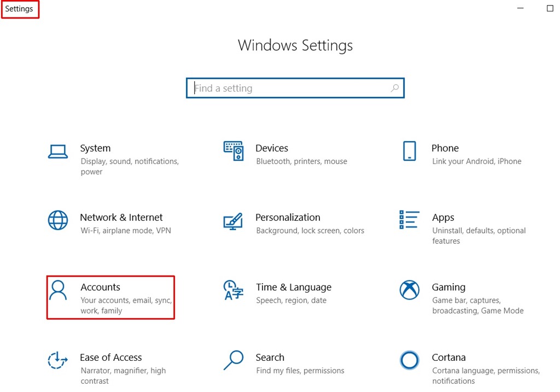Open Apps settings by its title
Screen dimensions: 560x392
pyautogui.click(x=443, y=218)
